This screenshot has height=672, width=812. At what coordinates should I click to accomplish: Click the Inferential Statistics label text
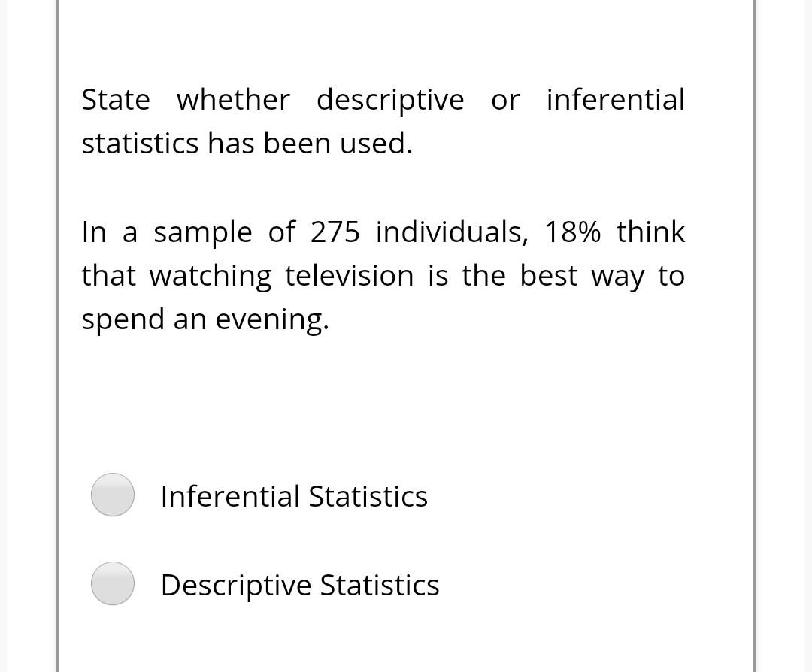(x=294, y=495)
